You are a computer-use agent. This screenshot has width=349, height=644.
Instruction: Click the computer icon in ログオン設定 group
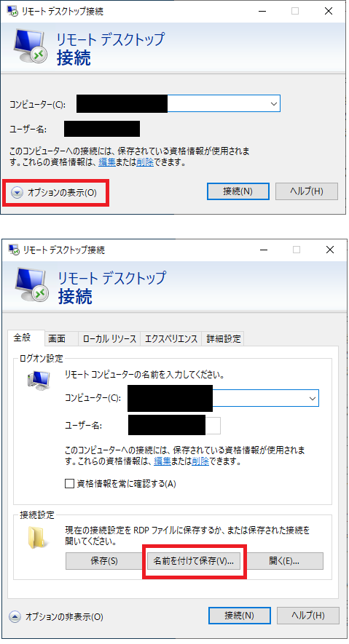coord(39,380)
